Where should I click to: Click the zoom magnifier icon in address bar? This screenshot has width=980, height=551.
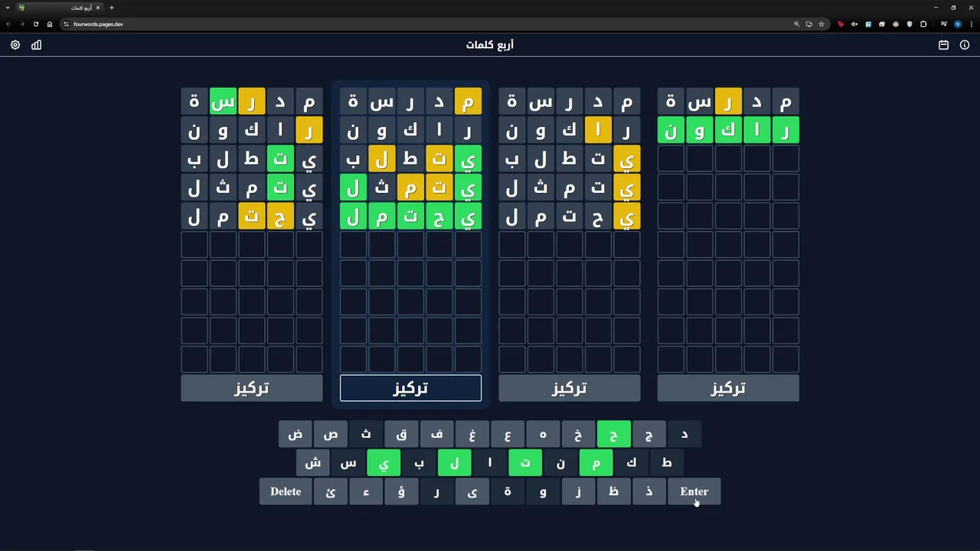(796, 24)
